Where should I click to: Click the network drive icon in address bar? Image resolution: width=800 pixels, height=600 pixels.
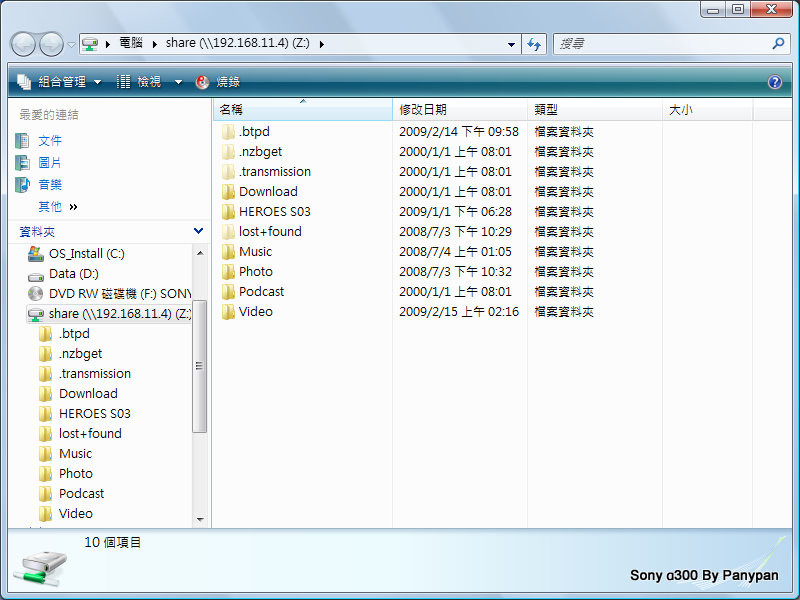click(x=90, y=44)
